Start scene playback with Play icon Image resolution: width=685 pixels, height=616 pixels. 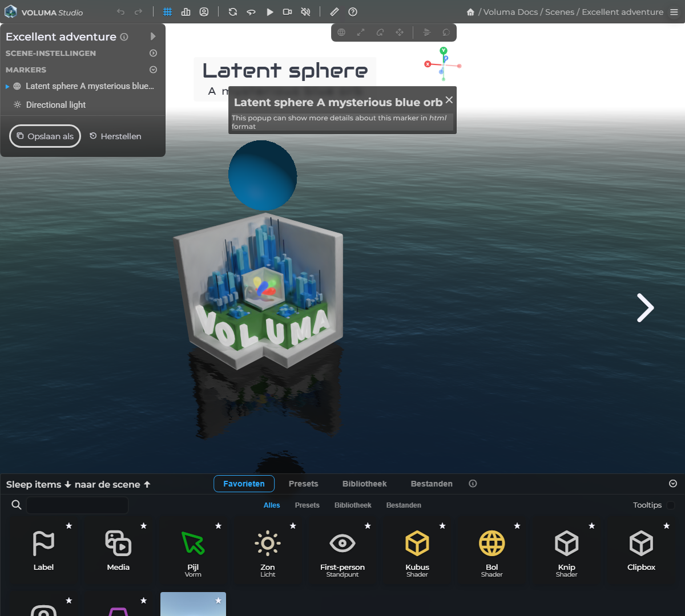tap(270, 12)
